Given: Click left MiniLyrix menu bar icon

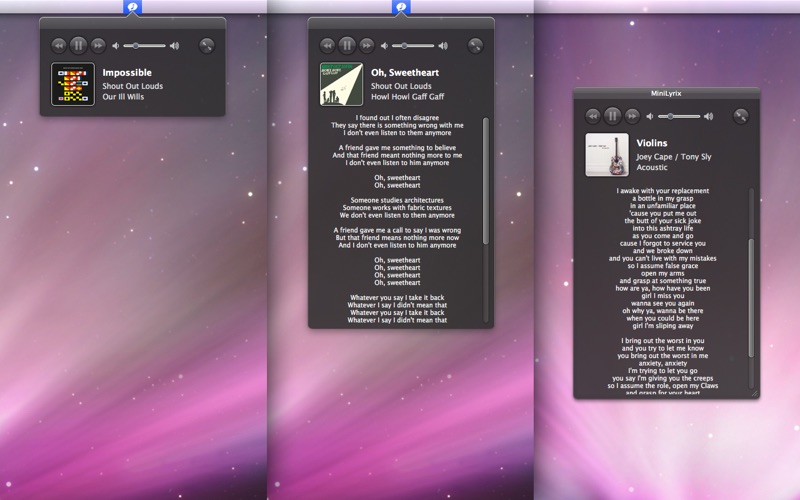Looking at the screenshot, I should pos(132,7).
